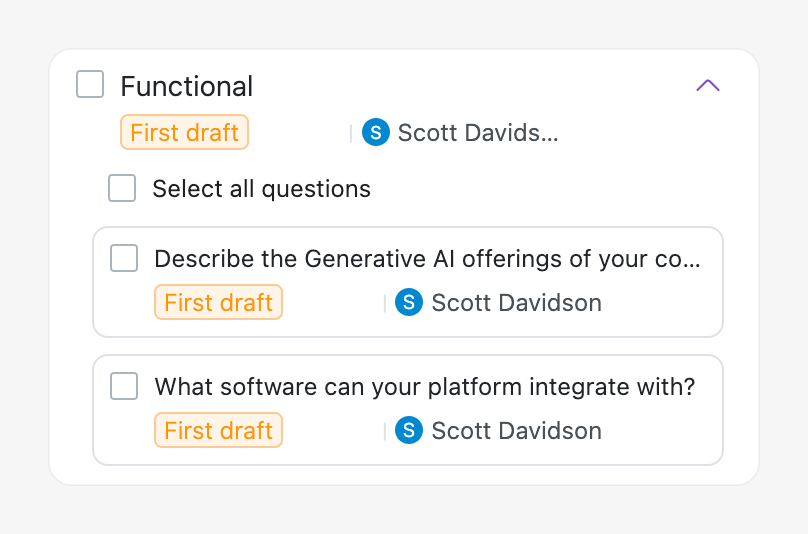Click First draft badge on Generative AI question
Image resolution: width=808 pixels, height=534 pixels.
(x=218, y=302)
